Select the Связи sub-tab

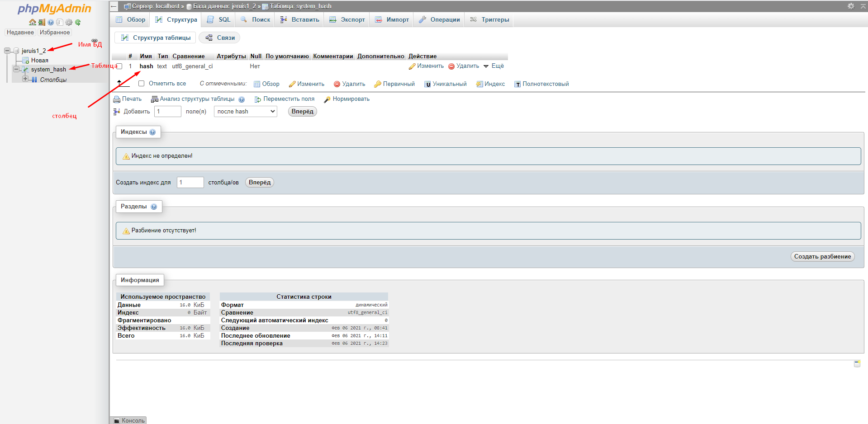tap(219, 38)
